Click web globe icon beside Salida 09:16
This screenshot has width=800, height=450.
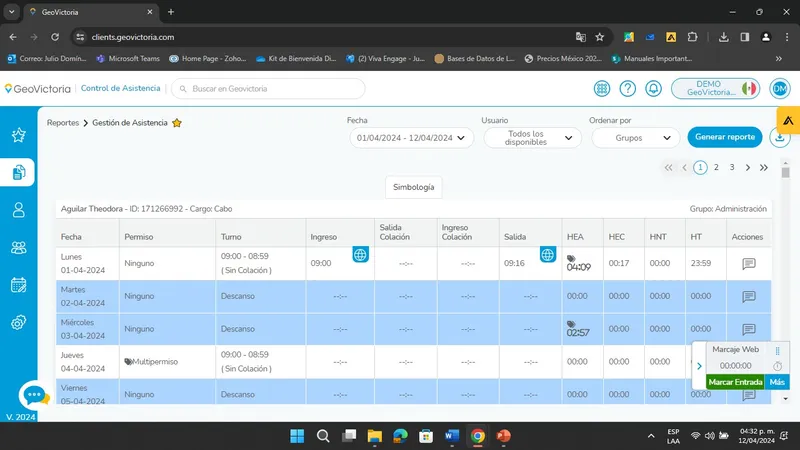547,255
